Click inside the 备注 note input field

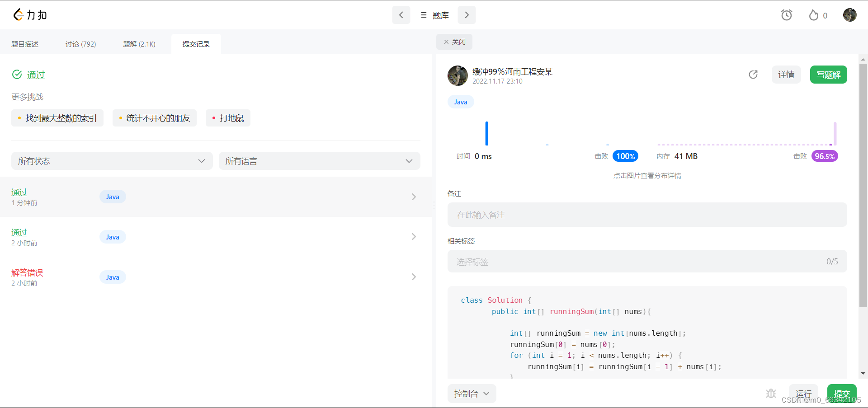coord(646,215)
